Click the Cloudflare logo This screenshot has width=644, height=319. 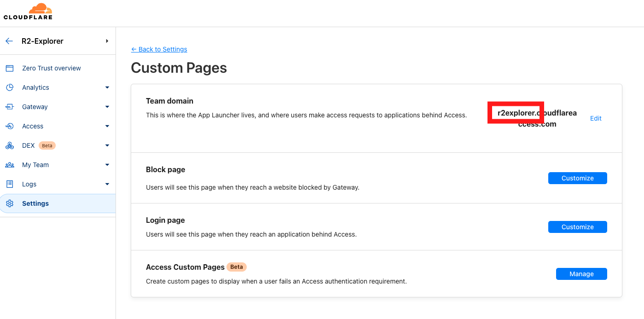[x=28, y=12]
